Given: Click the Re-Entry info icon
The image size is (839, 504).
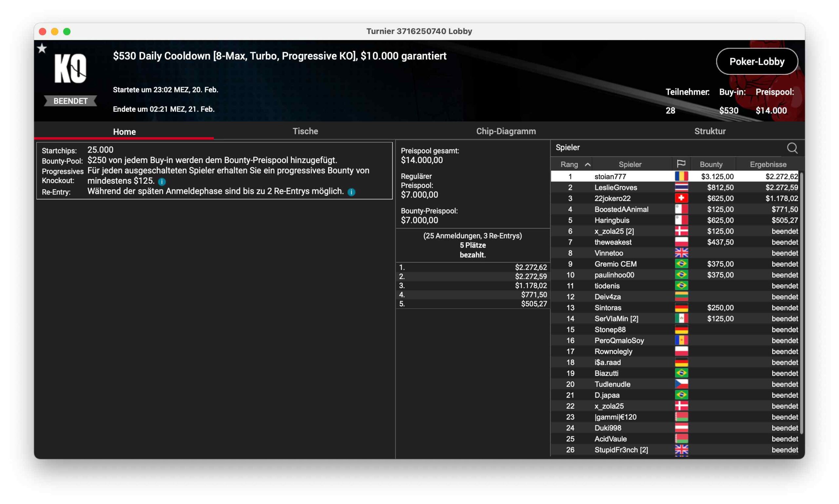Looking at the screenshot, I should pyautogui.click(x=351, y=192).
